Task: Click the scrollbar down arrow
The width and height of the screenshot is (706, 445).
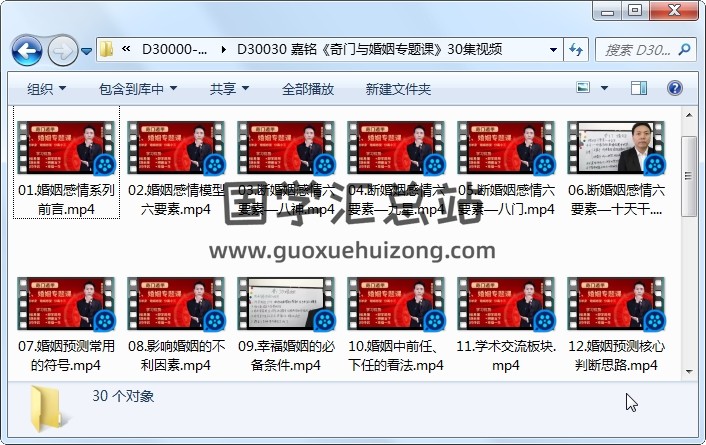Action: (x=689, y=372)
